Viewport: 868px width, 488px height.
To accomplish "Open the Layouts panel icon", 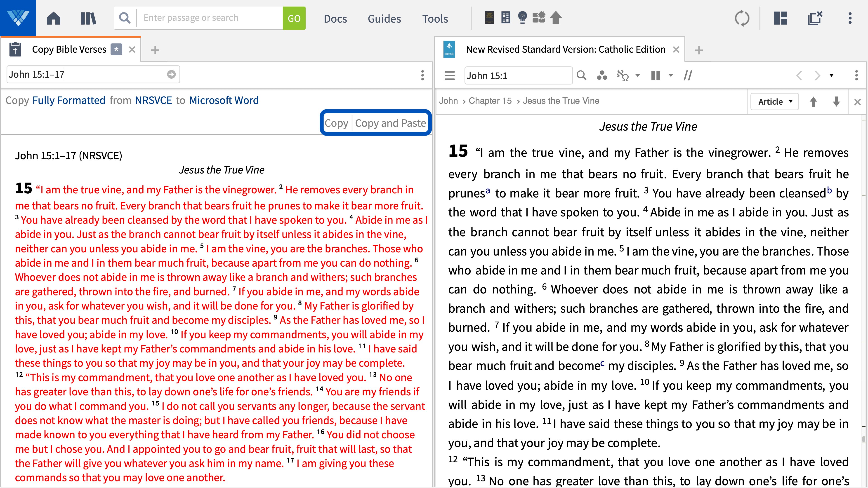I will [780, 18].
